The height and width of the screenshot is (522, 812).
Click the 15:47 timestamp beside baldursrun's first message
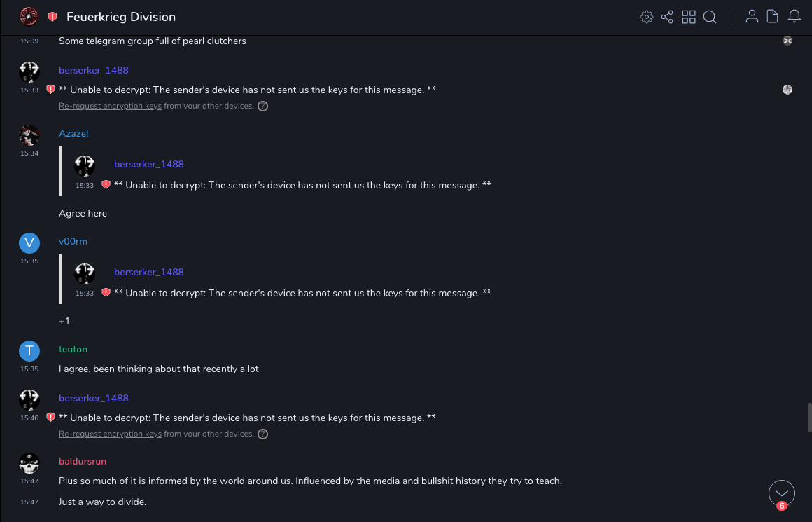(29, 481)
